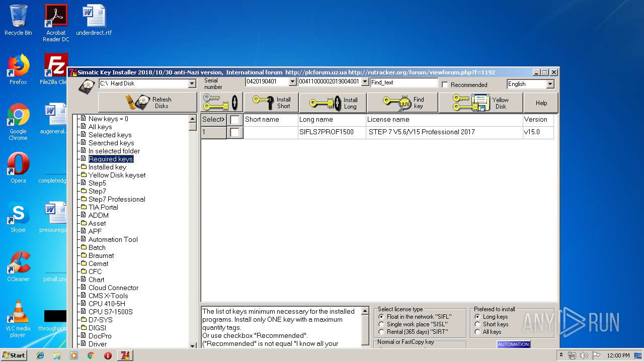The width and height of the screenshot is (644, 362).
Task: Click the 'CMS X-Tools' folder icon
Action: (x=84, y=296)
